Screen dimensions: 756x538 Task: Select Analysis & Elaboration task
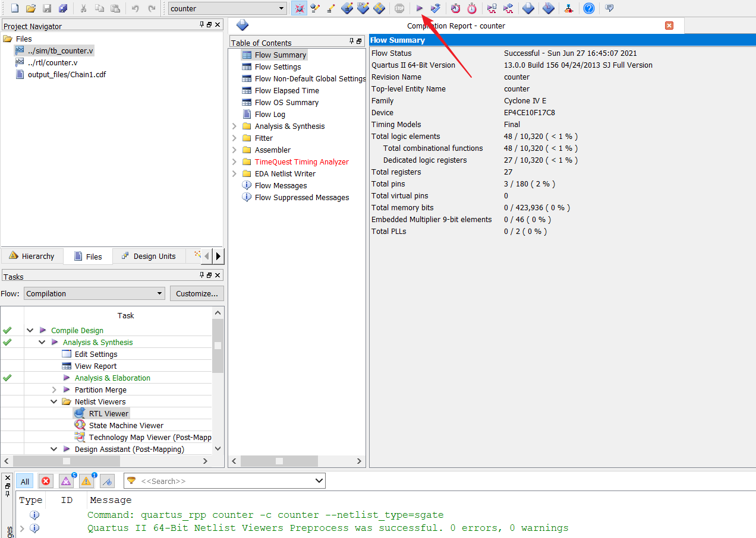pyautogui.click(x=112, y=378)
